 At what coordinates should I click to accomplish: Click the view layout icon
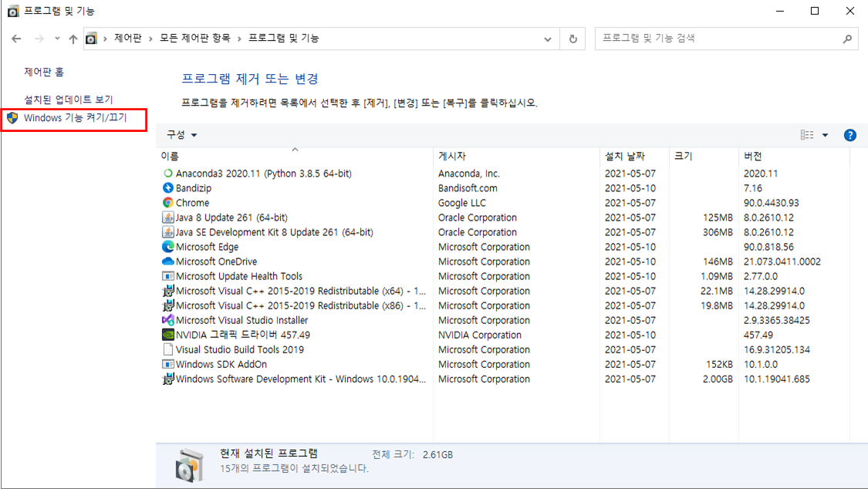[806, 135]
